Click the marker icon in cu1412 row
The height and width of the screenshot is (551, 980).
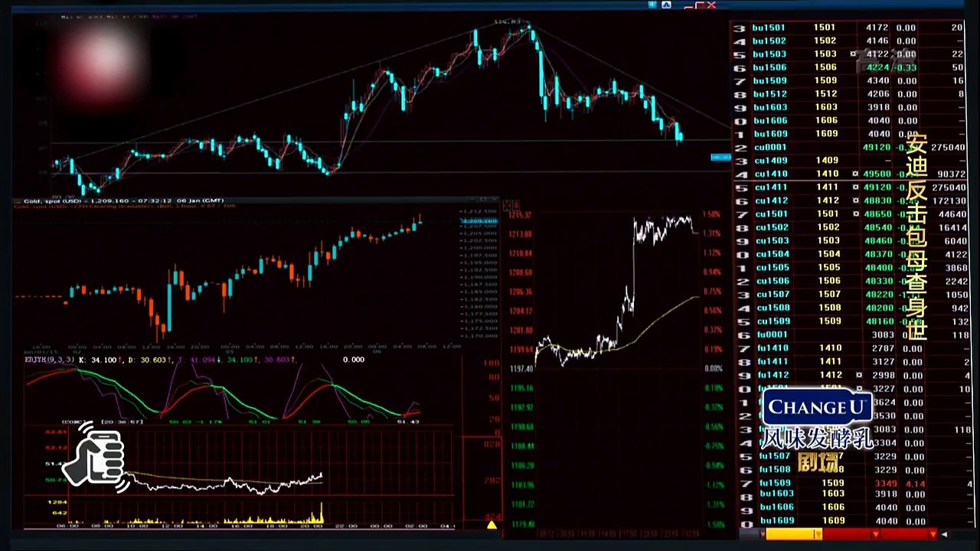(855, 201)
